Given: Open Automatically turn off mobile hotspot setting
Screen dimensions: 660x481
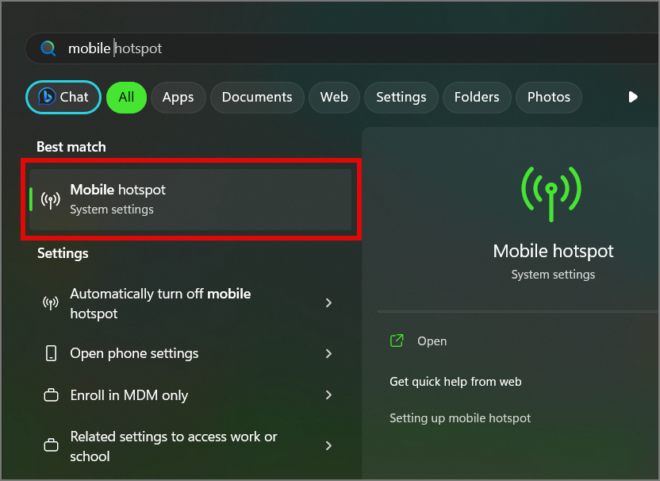Looking at the screenshot, I should tap(188, 303).
